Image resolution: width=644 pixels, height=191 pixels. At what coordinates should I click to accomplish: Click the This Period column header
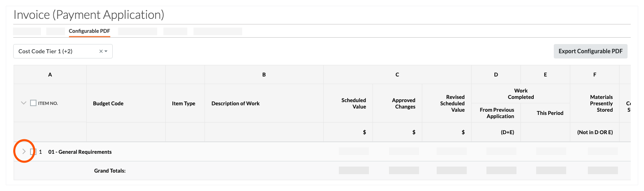click(x=550, y=113)
